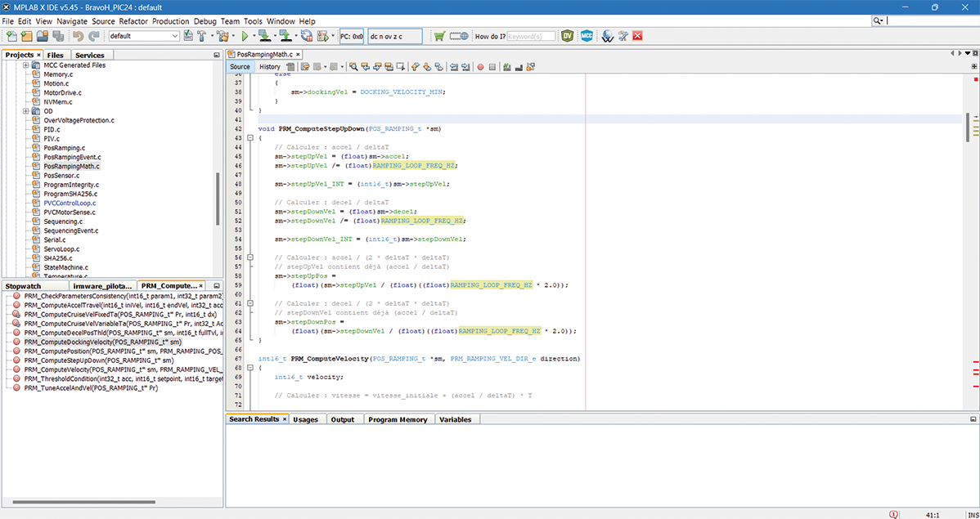Screen dimensions: 980x519
Task: Switch to the Program Memory tab
Action: [x=398, y=420]
